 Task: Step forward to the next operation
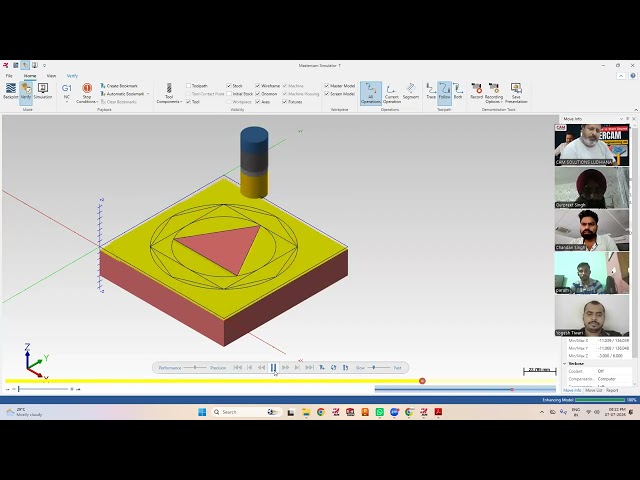point(297,368)
